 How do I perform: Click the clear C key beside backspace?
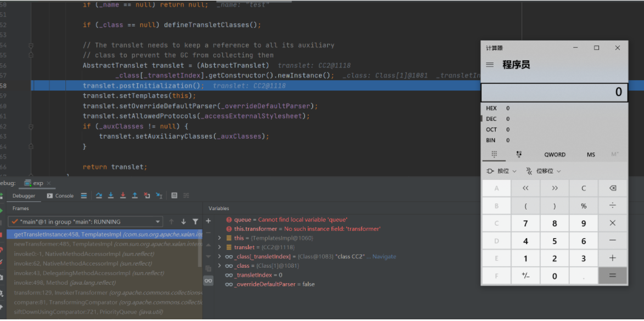point(583,188)
